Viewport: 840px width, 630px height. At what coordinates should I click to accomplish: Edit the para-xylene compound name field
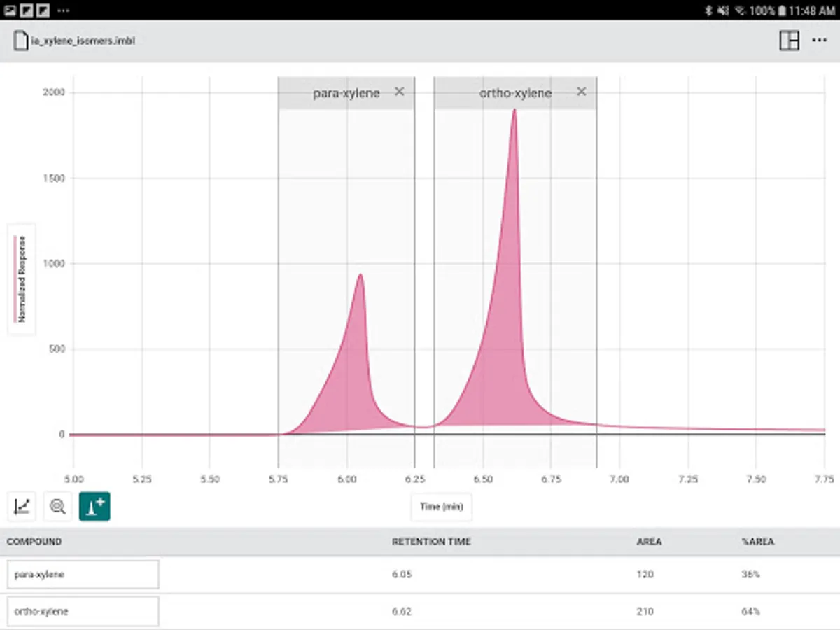(x=83, y=575)
